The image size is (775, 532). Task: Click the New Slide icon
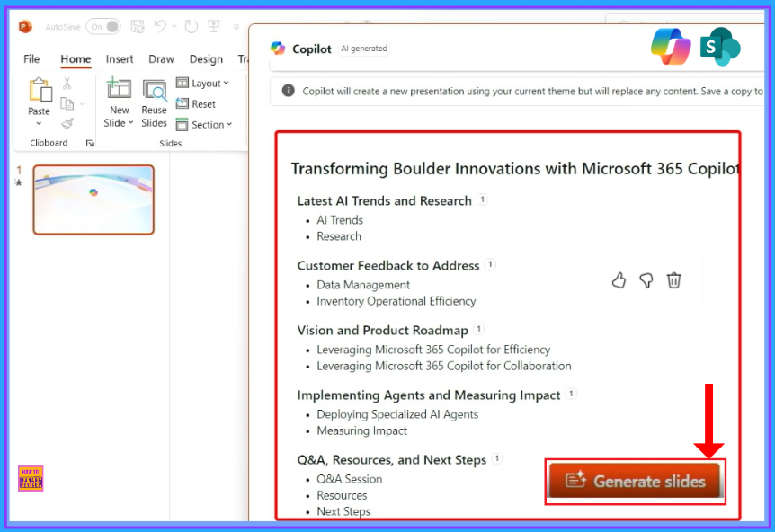tap(119, 88)
